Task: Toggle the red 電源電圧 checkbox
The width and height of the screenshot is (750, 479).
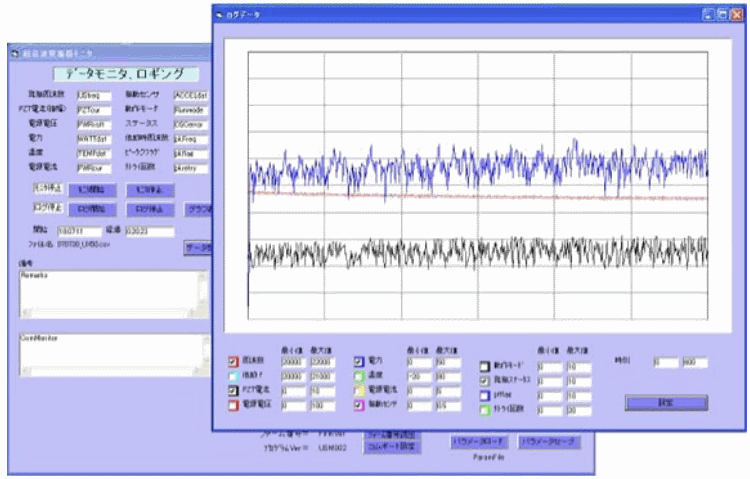Action: pos(233,405)
